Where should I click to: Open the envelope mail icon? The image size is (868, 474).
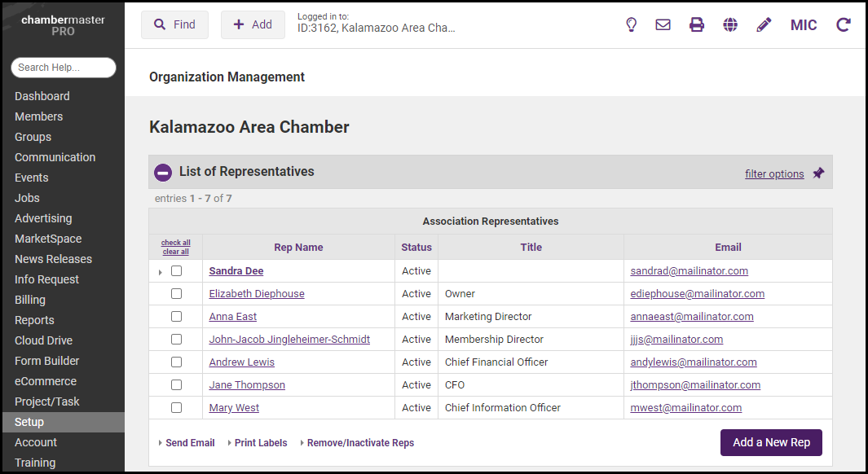[663, 24]
